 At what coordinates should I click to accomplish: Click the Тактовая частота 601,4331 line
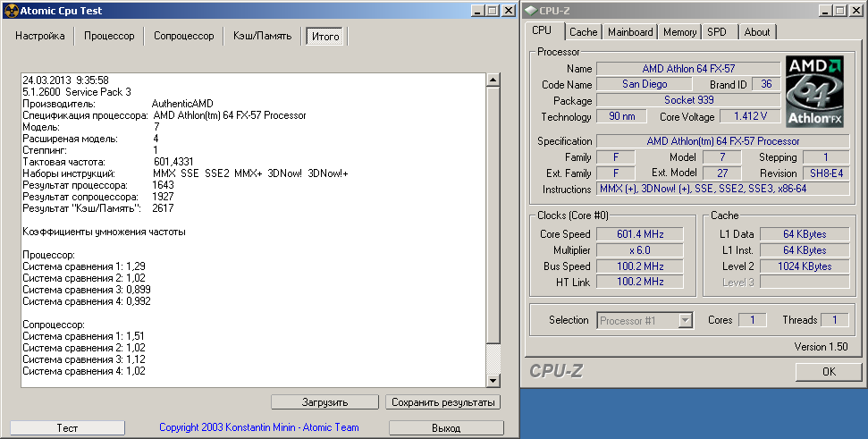tap(108, 162)
